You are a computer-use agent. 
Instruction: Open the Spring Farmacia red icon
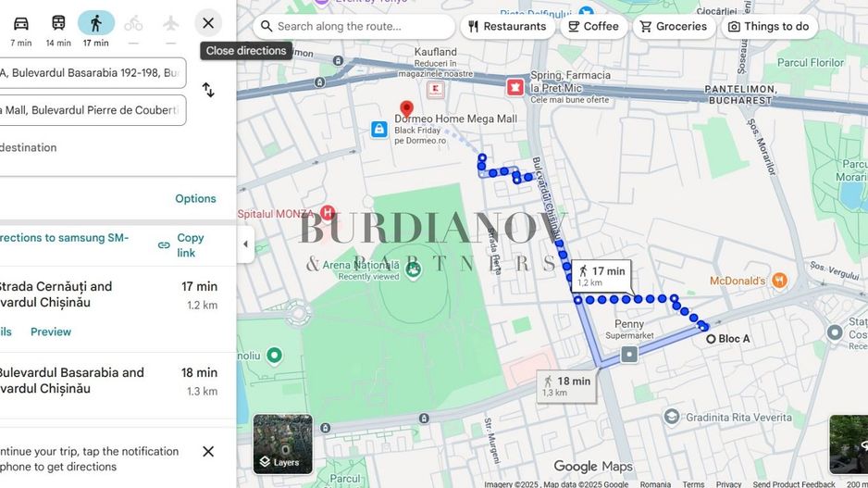point(515,87)
